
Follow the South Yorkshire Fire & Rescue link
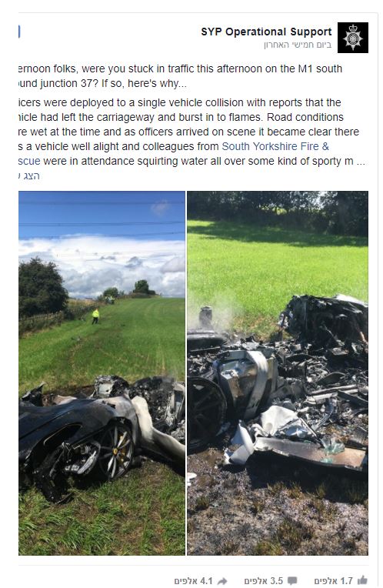coord(275,146)
